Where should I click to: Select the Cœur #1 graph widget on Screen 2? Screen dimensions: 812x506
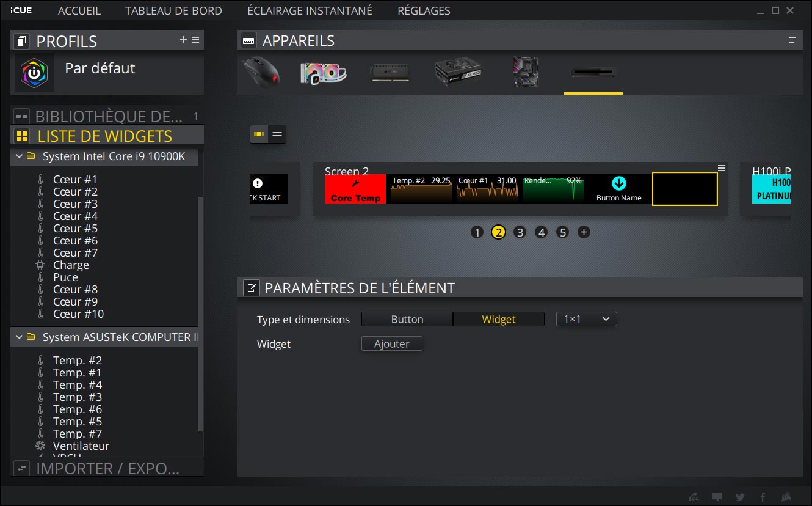(x=487, y=189)
